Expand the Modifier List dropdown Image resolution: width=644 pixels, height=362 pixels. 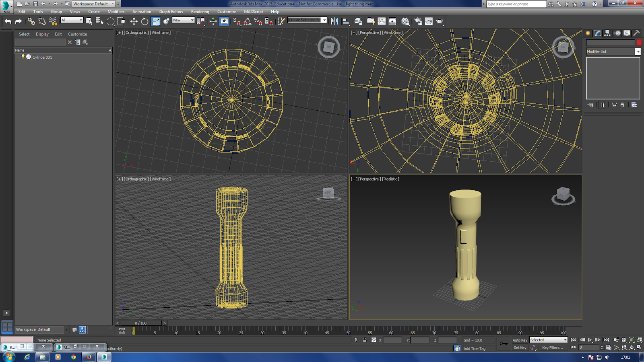click(x=638, y=51)
